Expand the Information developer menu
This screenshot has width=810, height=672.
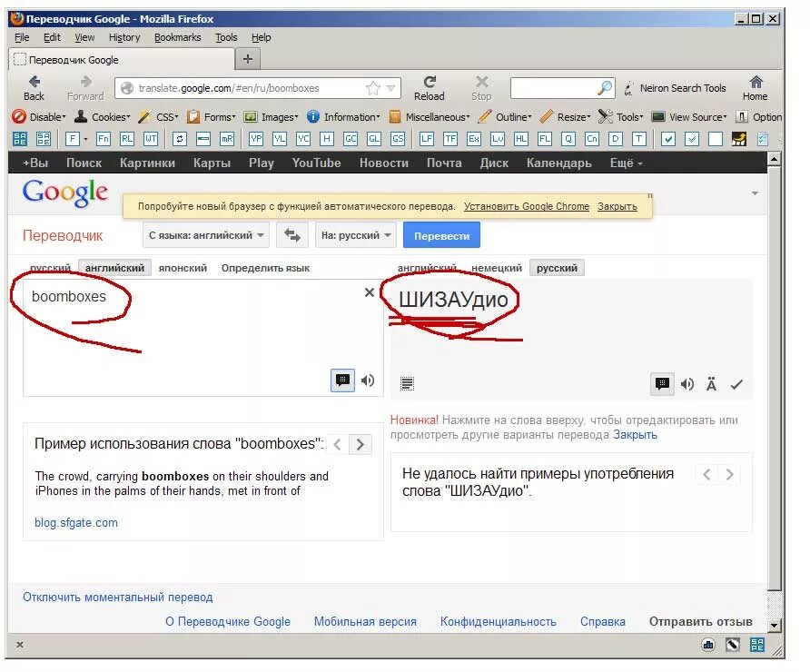click(x=343, y=117)
